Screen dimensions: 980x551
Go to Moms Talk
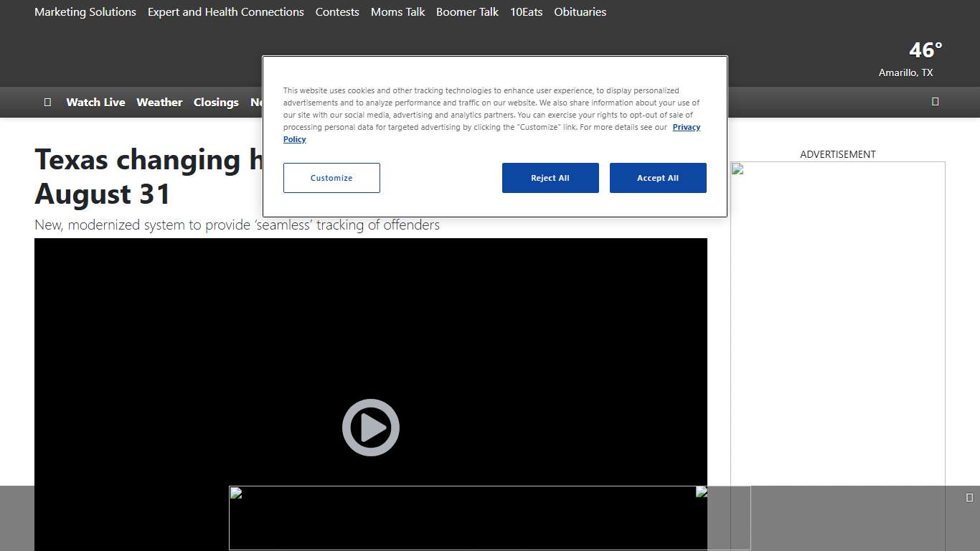pos(397,12)
